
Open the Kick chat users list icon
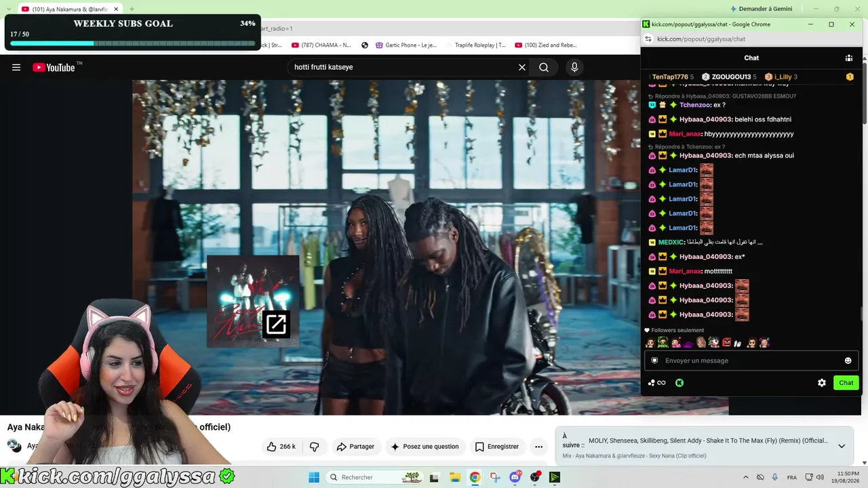(848, 58)
